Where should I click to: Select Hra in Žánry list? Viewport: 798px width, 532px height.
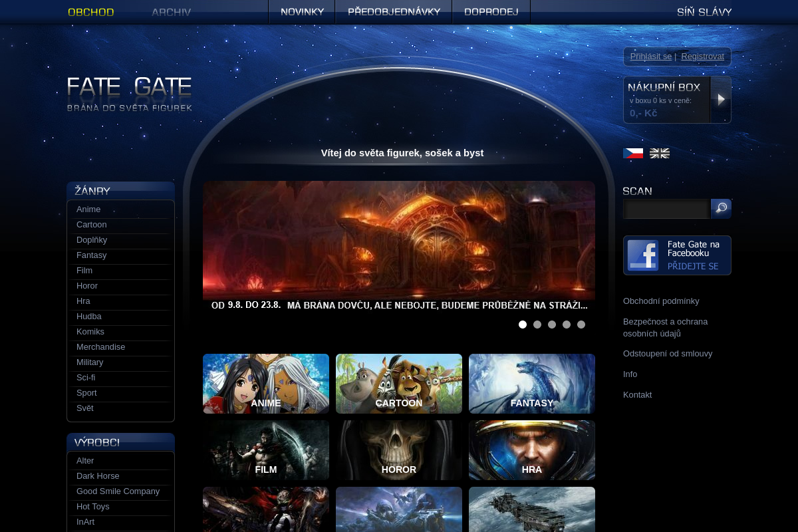[x=83, y=301]
